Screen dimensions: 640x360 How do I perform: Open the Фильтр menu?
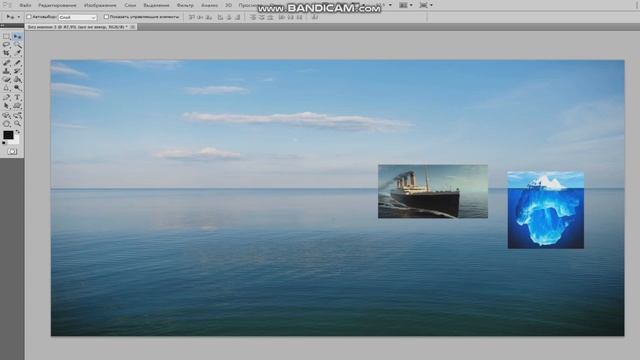185,5
